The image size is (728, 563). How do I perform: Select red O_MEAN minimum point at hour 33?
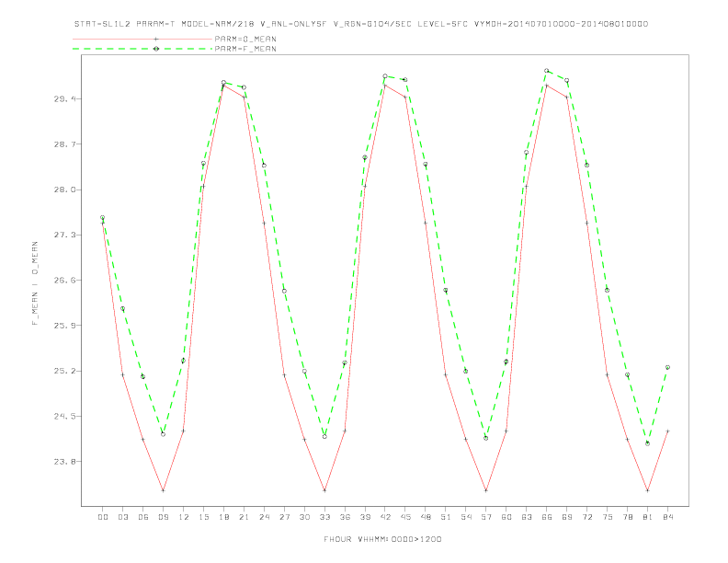tap(324, 490)
